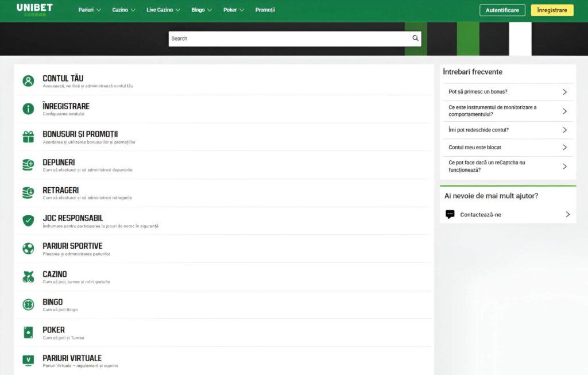Image resolution: width=588 pixels, height=375 pixels.
Task: Click the yellow Înregistrare button
Action: [x=552, y=10]
